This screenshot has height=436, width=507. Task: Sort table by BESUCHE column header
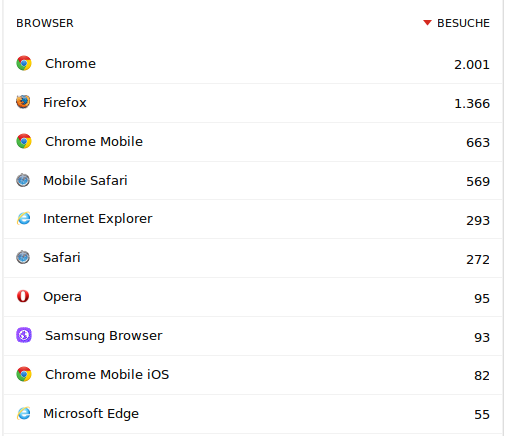pyautogui.click(x=463, y=23)
